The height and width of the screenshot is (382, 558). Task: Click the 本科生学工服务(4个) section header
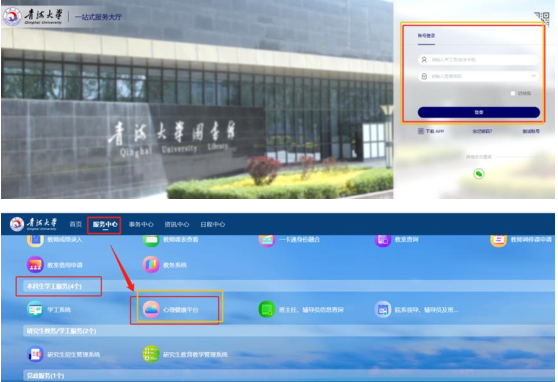(x=54, y=286)
